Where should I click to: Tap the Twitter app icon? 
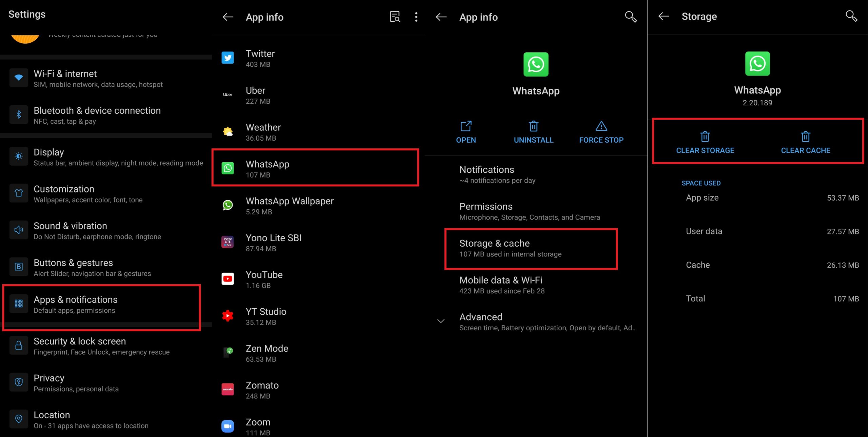click(228, 58)
